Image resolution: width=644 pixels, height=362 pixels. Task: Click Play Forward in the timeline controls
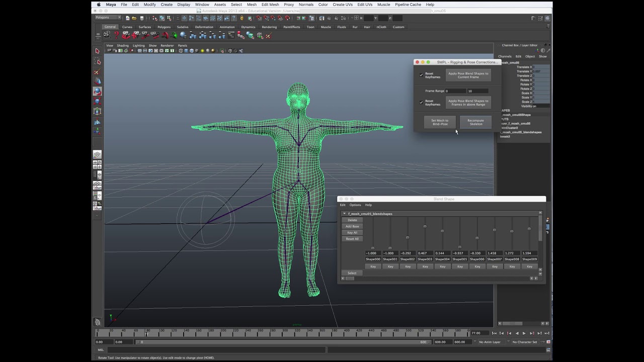[x=524, y=333]
